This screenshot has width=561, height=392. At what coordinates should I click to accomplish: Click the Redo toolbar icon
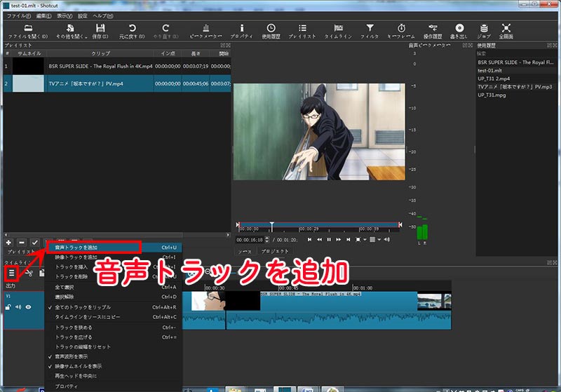(x=165, y=31)
